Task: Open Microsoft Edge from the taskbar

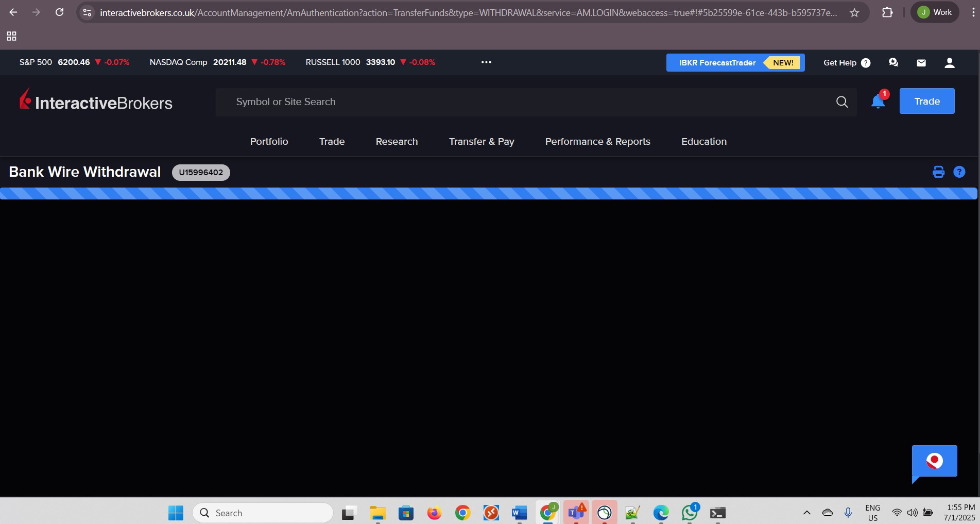Action: click(x=661, y=513)
